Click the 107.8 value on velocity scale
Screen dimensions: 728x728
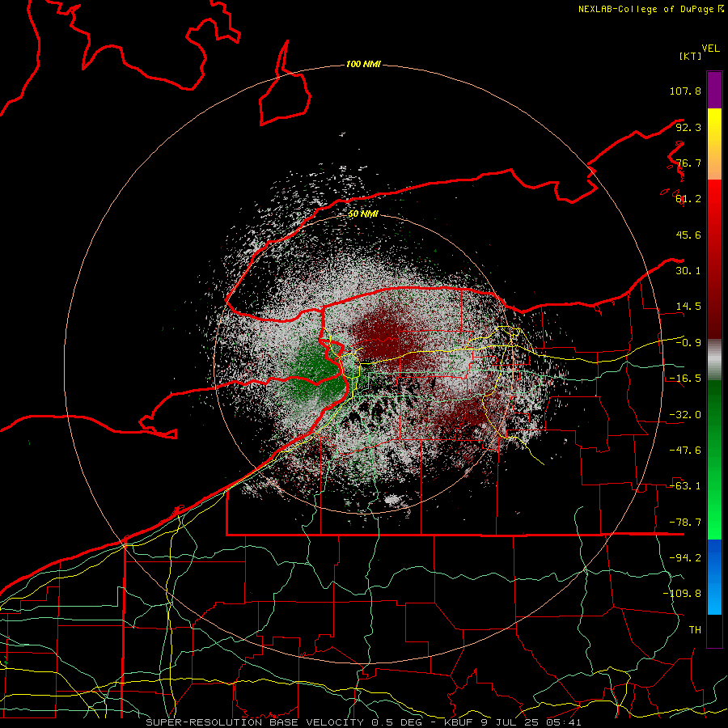click(x=685, y=91)
